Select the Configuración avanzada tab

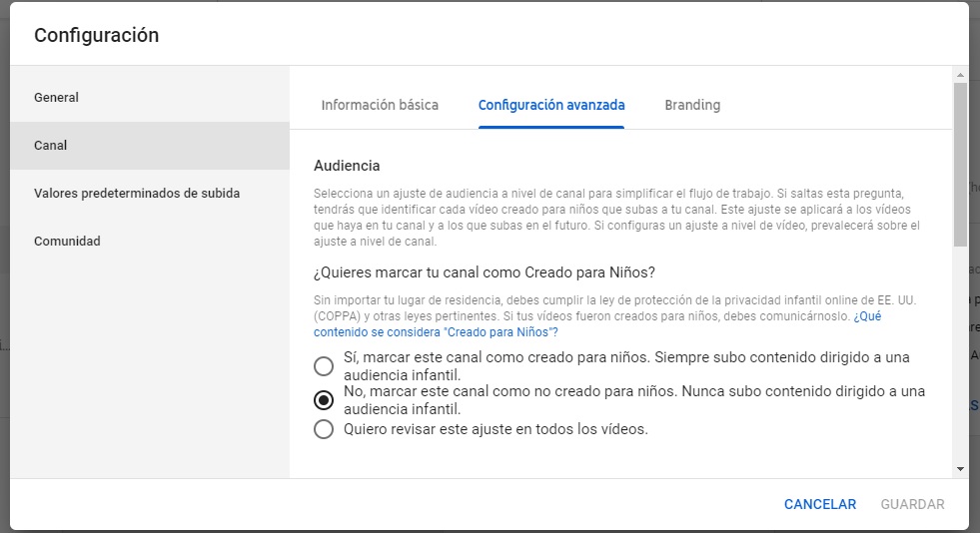[551, 105]
